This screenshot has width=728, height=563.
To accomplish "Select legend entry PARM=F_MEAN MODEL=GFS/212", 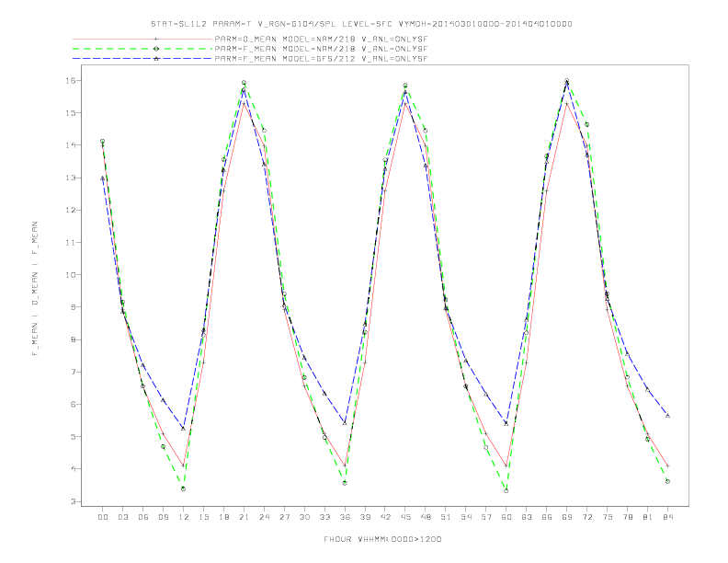I will 321,59.
